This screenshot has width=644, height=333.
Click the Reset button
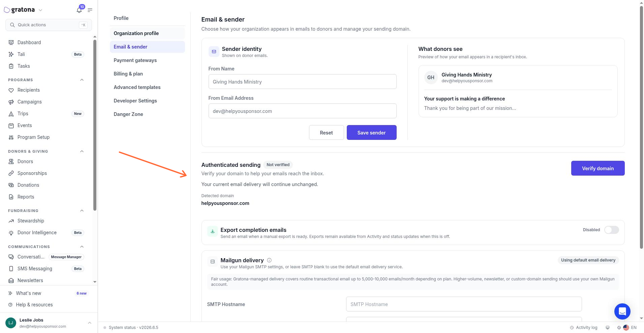click(x=326, y=132)
